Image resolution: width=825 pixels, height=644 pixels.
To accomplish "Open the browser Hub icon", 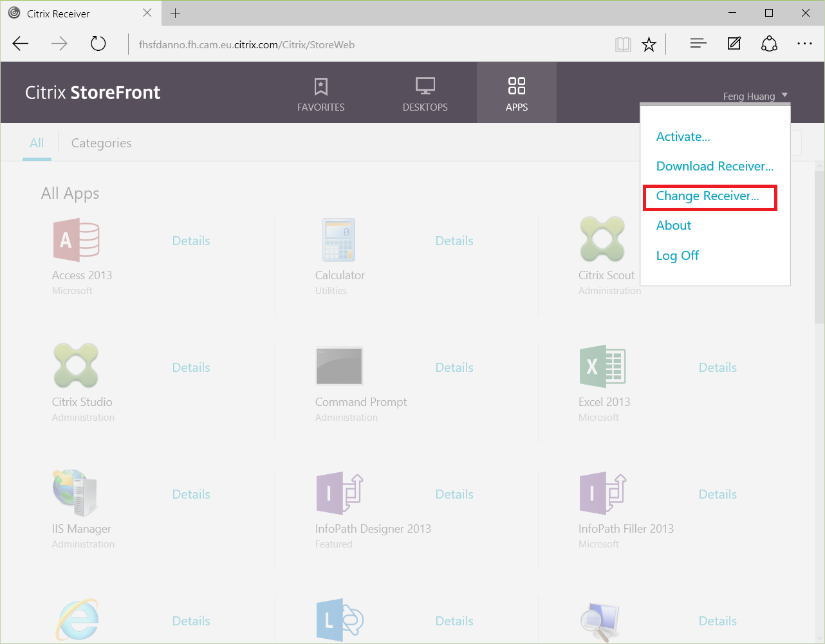I will click(x=698, y=44).
